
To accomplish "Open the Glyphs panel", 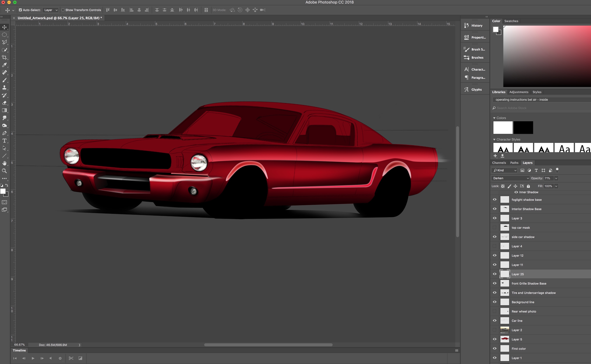I will point(475,90).
